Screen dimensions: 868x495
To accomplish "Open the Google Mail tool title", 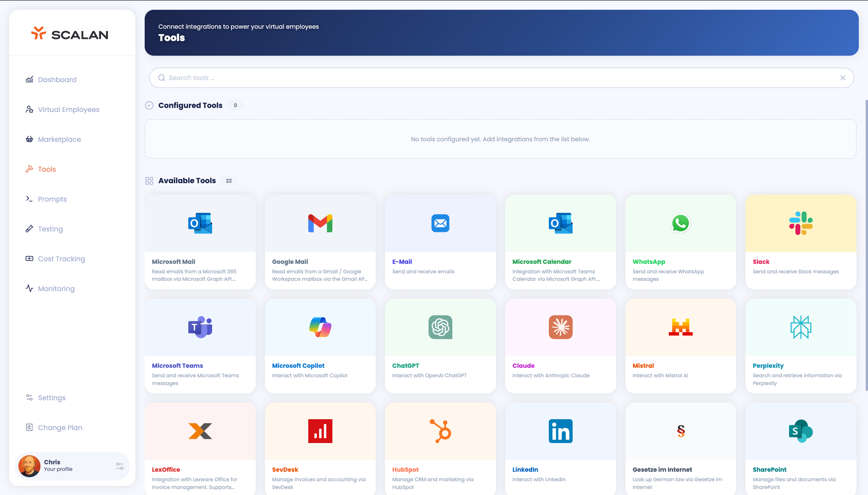I will click(x=290, y=262).
